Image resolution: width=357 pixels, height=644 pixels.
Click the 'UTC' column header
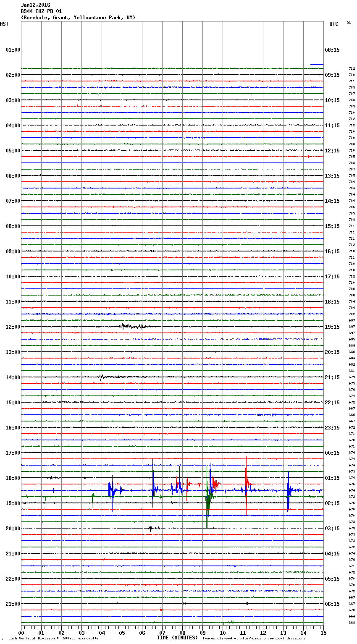tap(333, 24)
